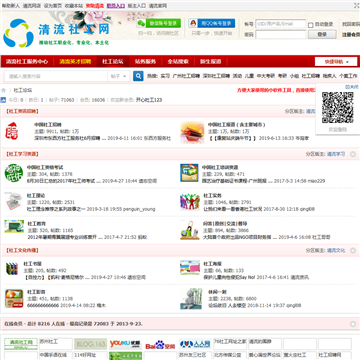
Task: Click the QQ account login button
Action: pos(212,23)
